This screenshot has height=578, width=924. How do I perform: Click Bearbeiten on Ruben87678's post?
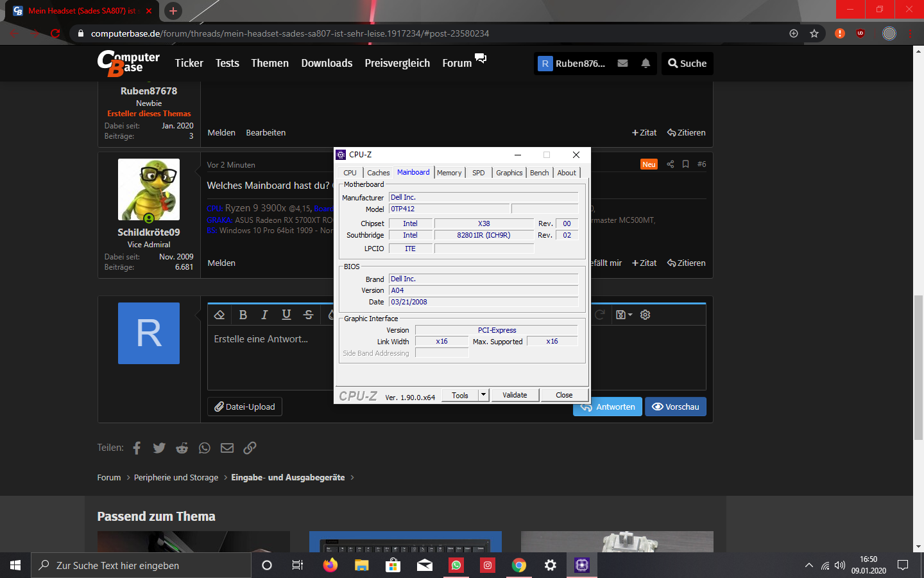click(x=266, y=132)
